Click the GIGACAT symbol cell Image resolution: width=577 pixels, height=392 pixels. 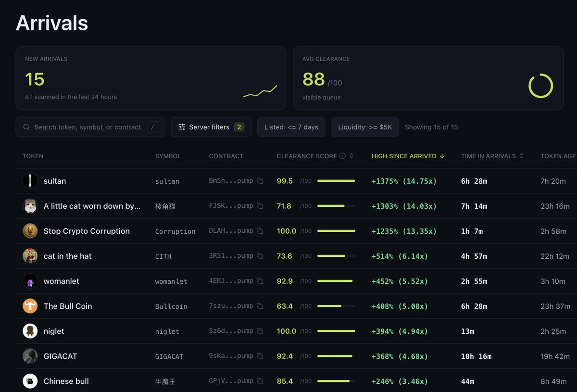click(x=169, y=356)
